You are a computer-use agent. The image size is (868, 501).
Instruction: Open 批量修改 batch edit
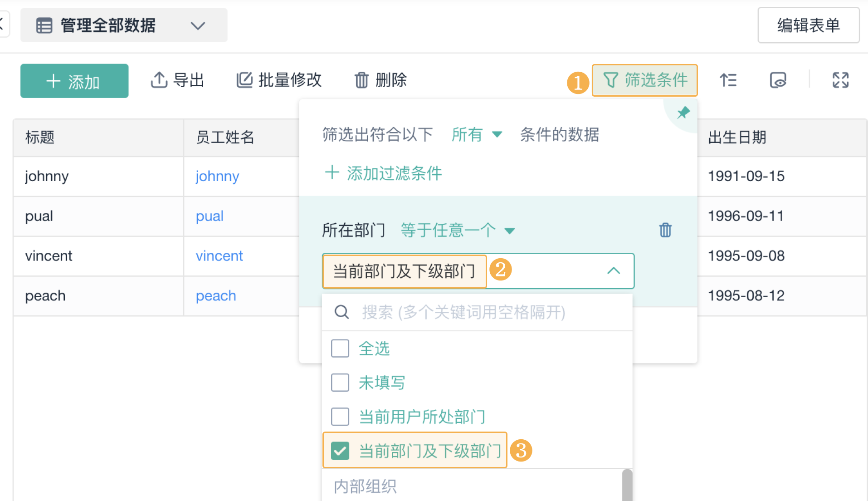tap(279, 80)
